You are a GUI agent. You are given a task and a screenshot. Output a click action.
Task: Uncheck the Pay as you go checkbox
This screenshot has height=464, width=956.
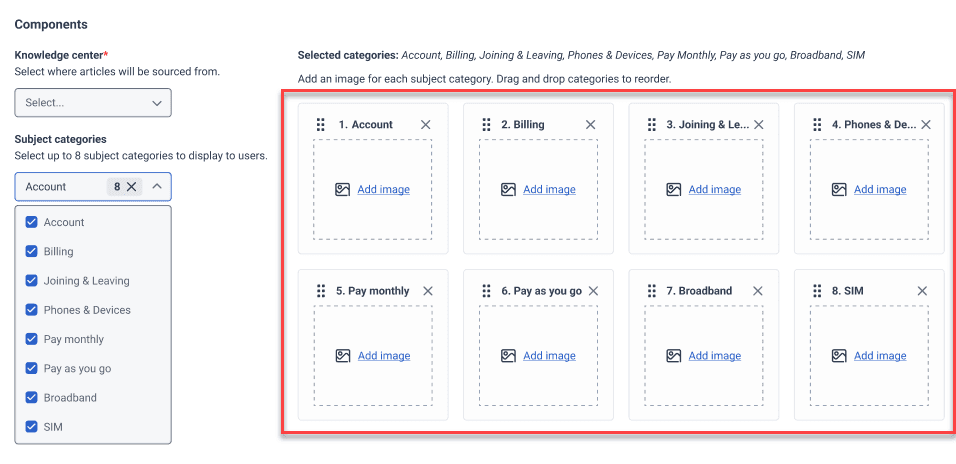click(32, 368)
